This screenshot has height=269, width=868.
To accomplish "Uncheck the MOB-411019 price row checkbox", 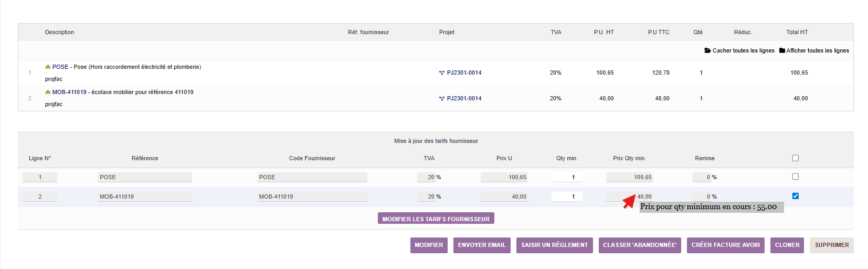I will click(x=795, y=196).
